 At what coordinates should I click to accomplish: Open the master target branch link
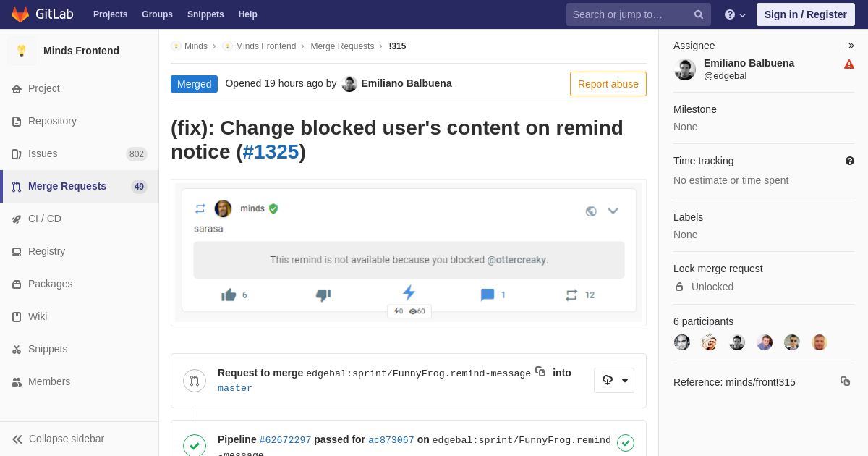235,388
